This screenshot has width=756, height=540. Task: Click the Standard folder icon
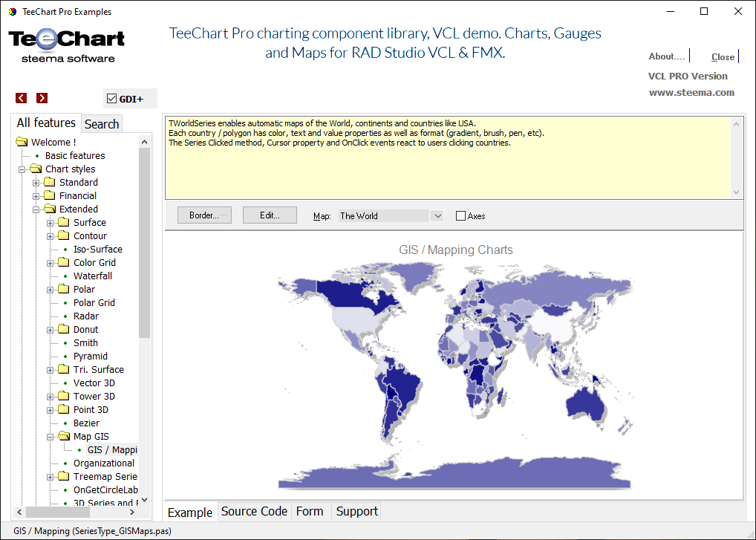pyautogui.click(x=50, y=182)
